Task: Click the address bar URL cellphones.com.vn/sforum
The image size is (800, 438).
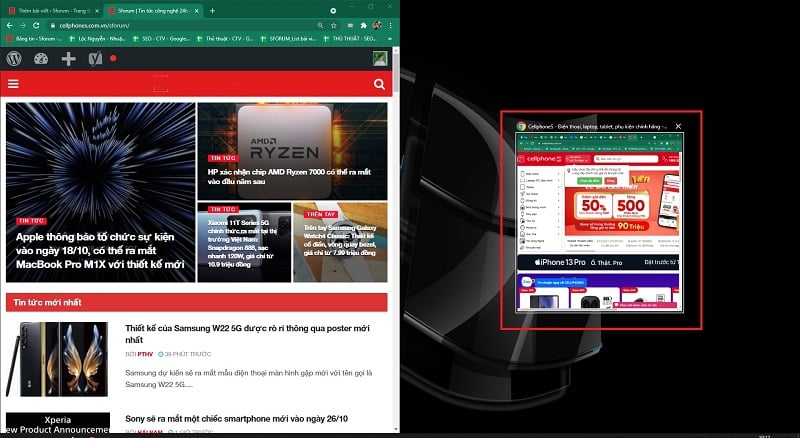Action: pos(94,25)
